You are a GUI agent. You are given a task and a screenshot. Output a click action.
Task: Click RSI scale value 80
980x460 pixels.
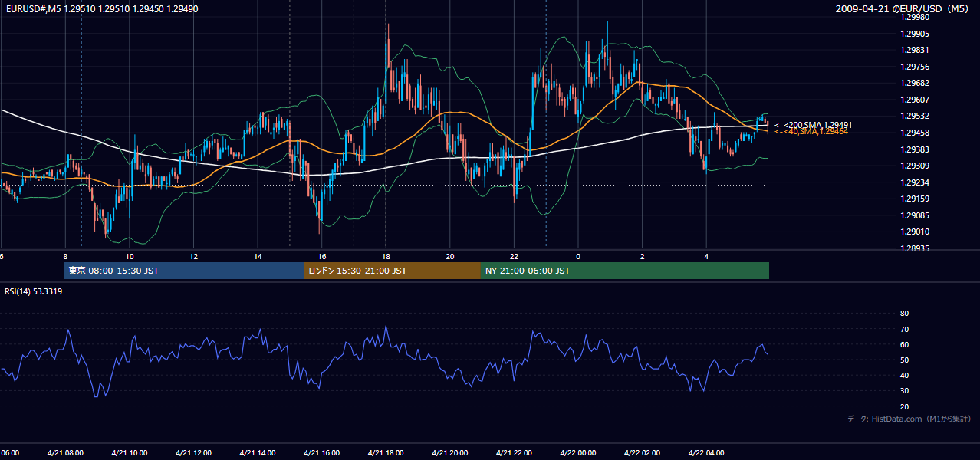pos(904,314)
